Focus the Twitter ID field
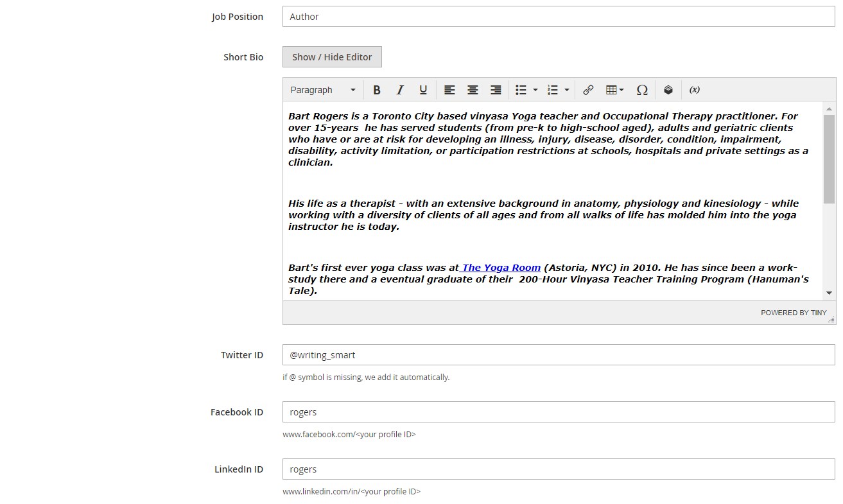This screenshot has width=843, height=504. (559, 355)
